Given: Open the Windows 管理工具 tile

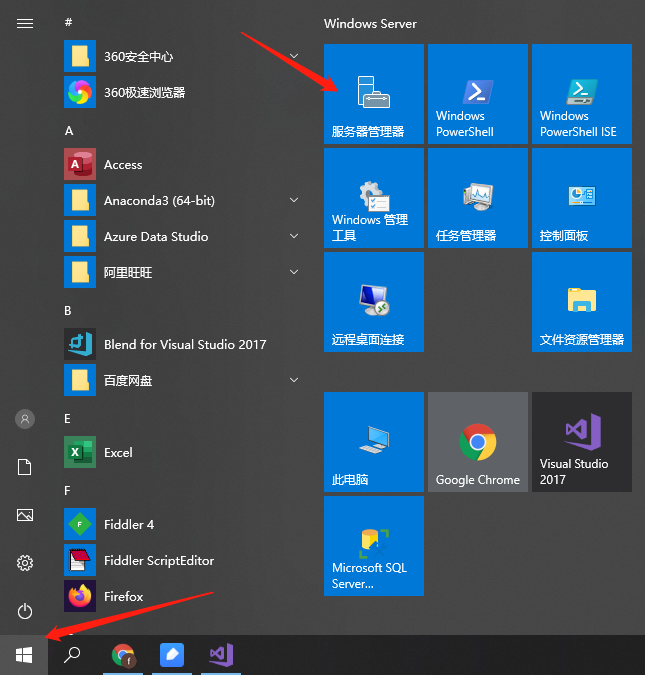Looking at the screenshot, I should pyautogui.click(x=374, y=198).
